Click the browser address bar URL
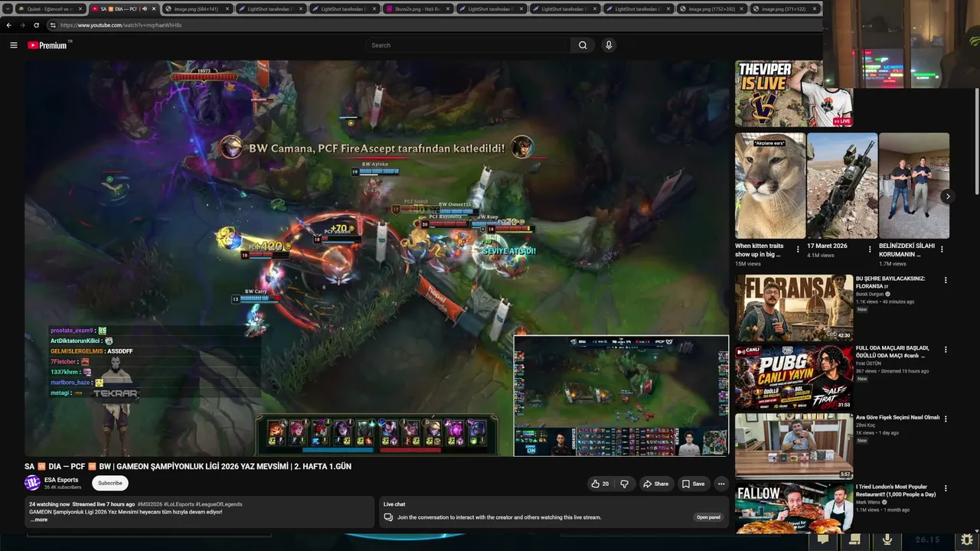The image size is (980, 551). (121, 25)
